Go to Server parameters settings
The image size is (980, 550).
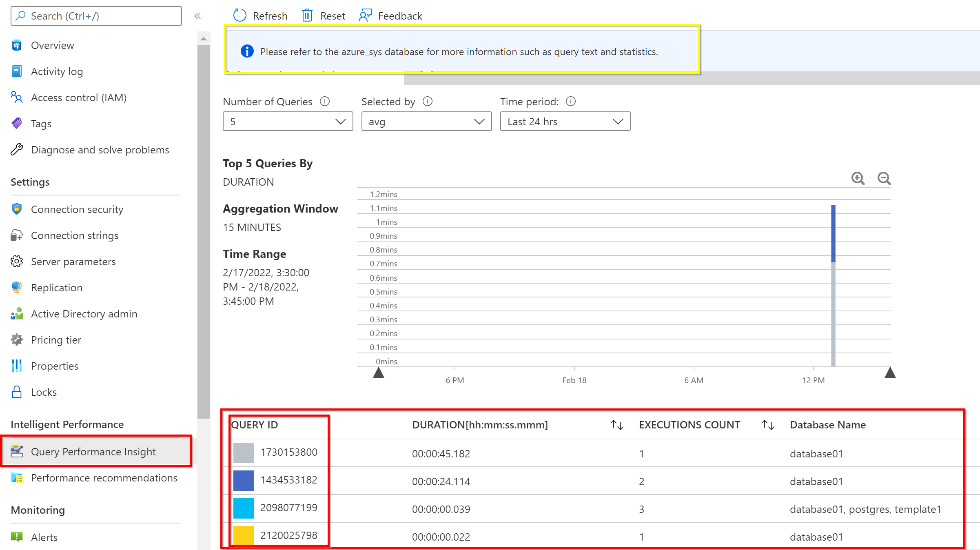pyautogui.click(x=73, y=262)
